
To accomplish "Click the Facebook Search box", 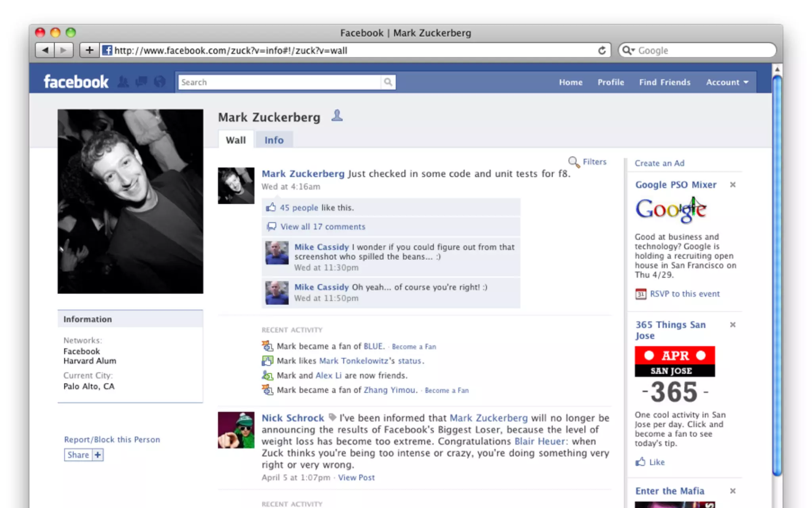I will point(280,82).
